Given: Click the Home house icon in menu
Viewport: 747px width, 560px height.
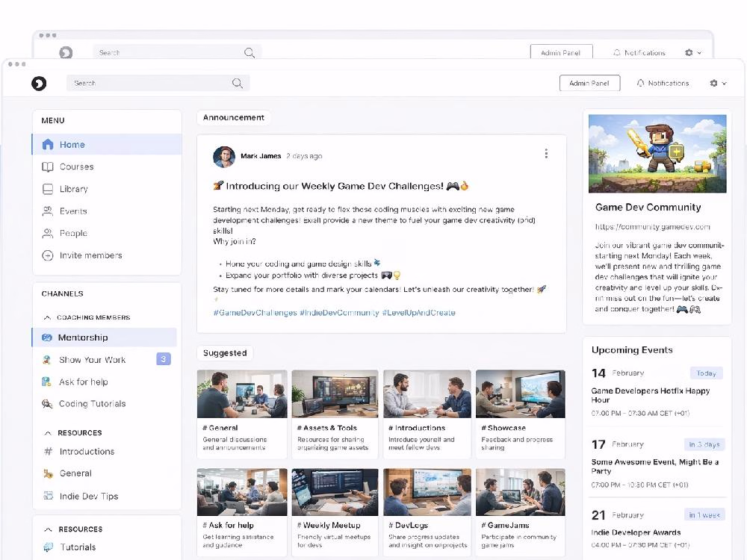Looking at the screenshot, I should pos(48,144).
